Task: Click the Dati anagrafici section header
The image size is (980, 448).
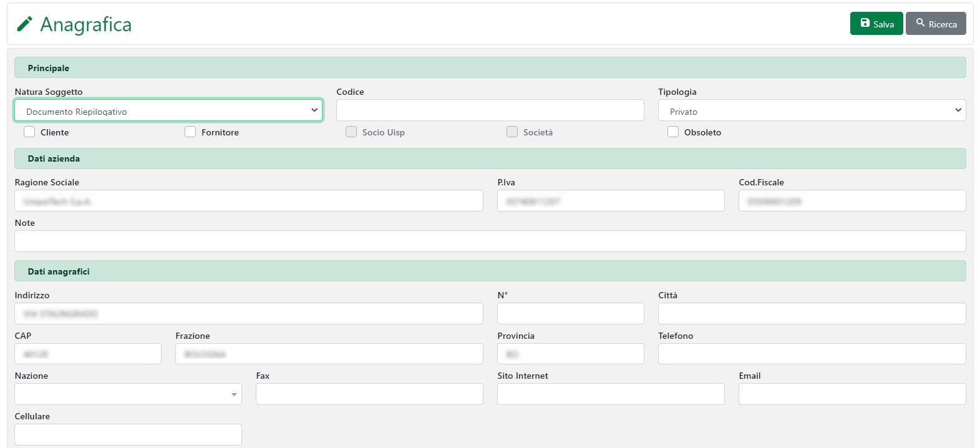Action: 490,271
